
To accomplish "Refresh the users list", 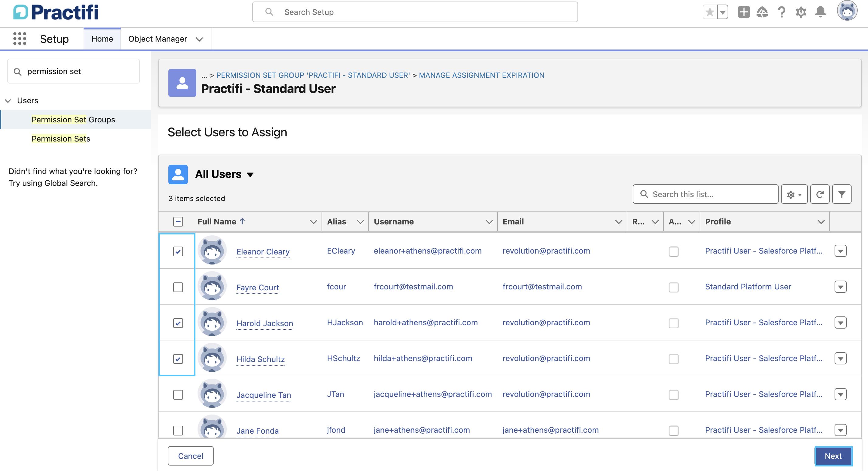I will tap(820, 194).
